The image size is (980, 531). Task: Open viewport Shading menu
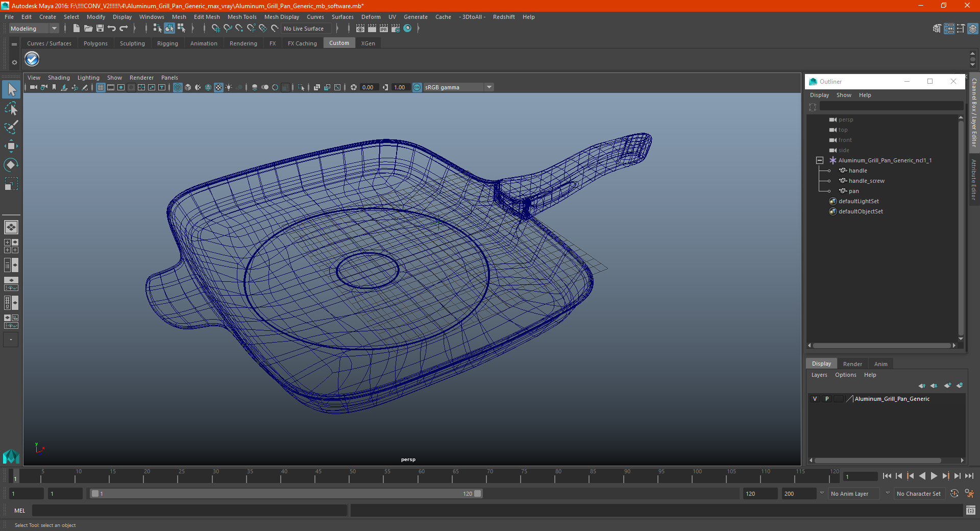59,78
